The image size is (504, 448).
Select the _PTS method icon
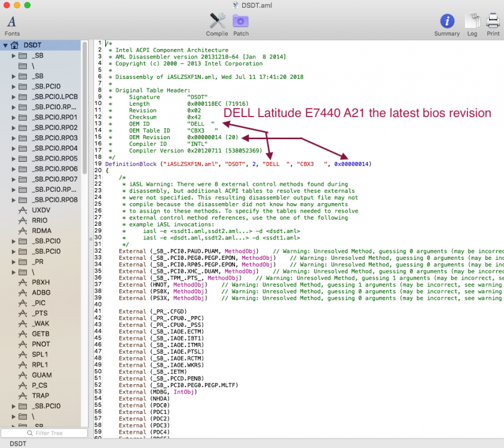click(23, 314)
